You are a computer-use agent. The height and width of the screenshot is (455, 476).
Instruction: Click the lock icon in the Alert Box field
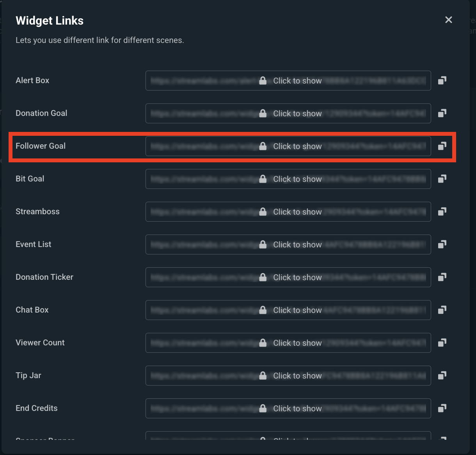click(x=263, y=80)
